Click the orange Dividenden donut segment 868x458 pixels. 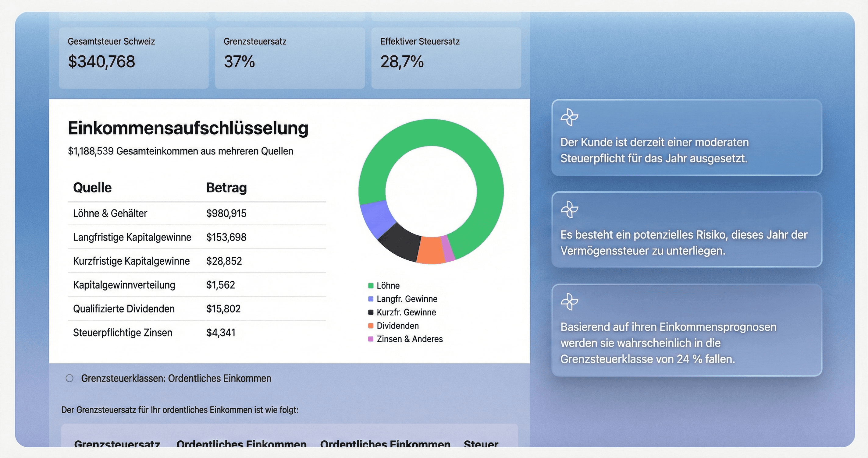point(431,250)
